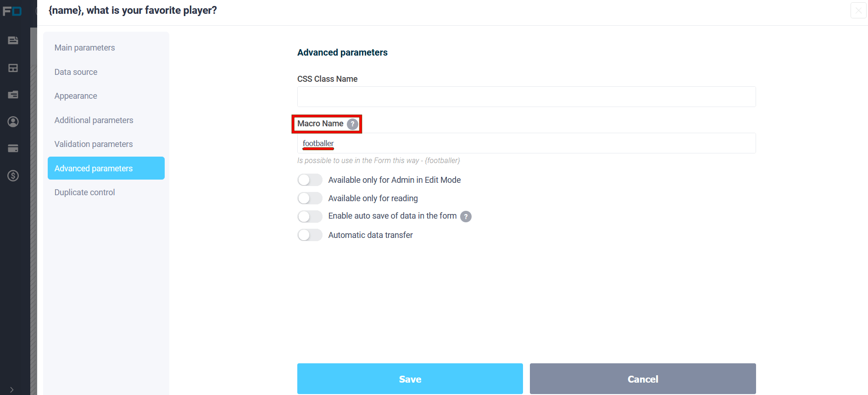Click the Cancel button
This screenshot has height=395, width=868.
click(643, 379)
